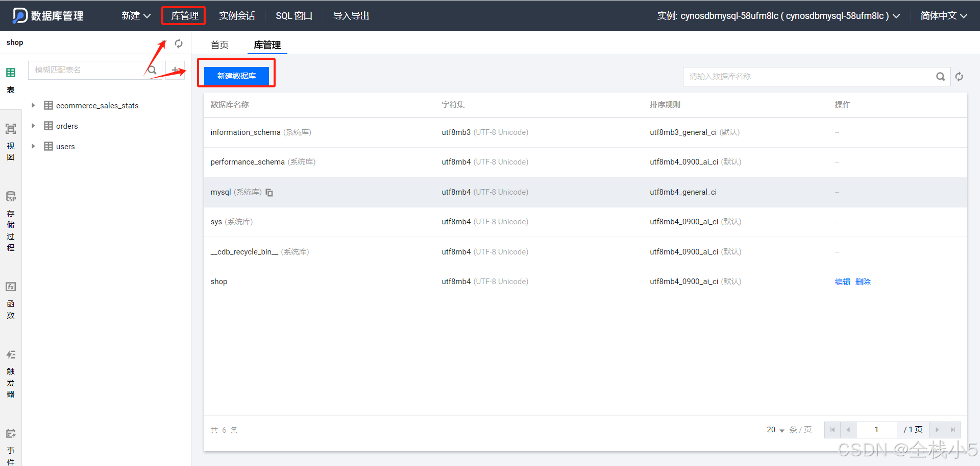Open the 简体中文 language dropdown

coord(944,16)
